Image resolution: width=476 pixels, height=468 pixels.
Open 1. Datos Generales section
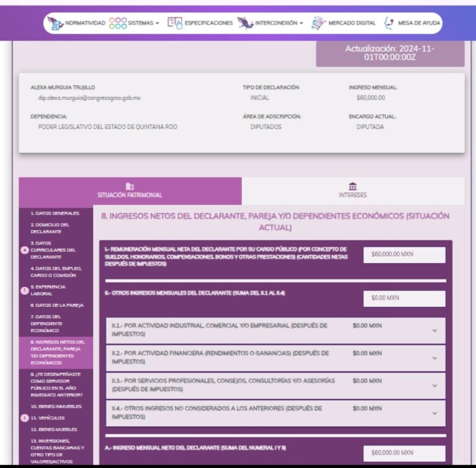pyautogui.click(x=55, y=213)
